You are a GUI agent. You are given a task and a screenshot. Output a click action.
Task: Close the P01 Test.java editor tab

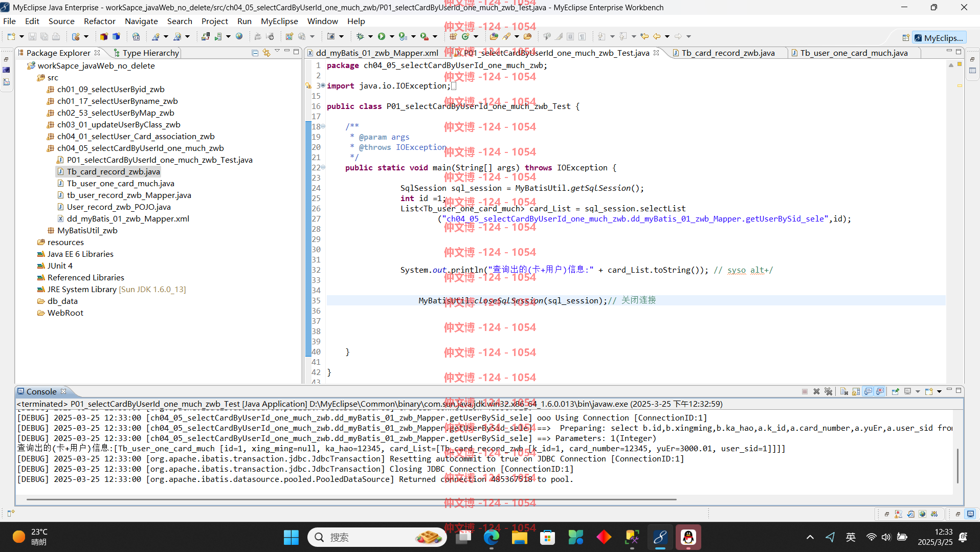point(656,53)
